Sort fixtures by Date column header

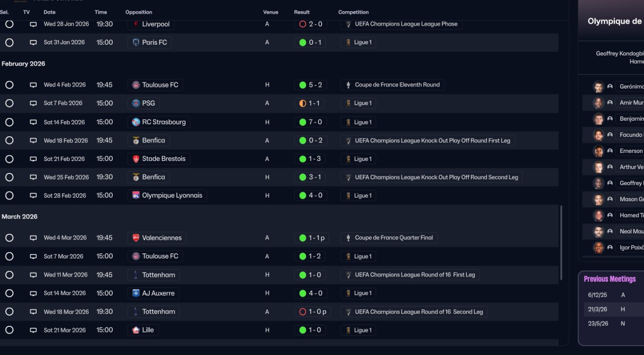coord(49,12)
